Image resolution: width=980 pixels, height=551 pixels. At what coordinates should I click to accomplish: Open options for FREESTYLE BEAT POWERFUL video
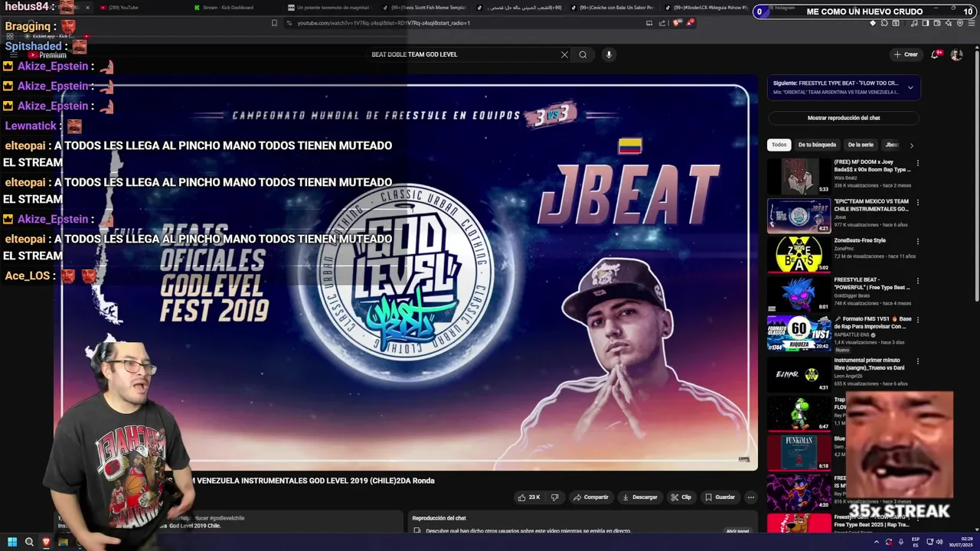click(x=917, y=280)
